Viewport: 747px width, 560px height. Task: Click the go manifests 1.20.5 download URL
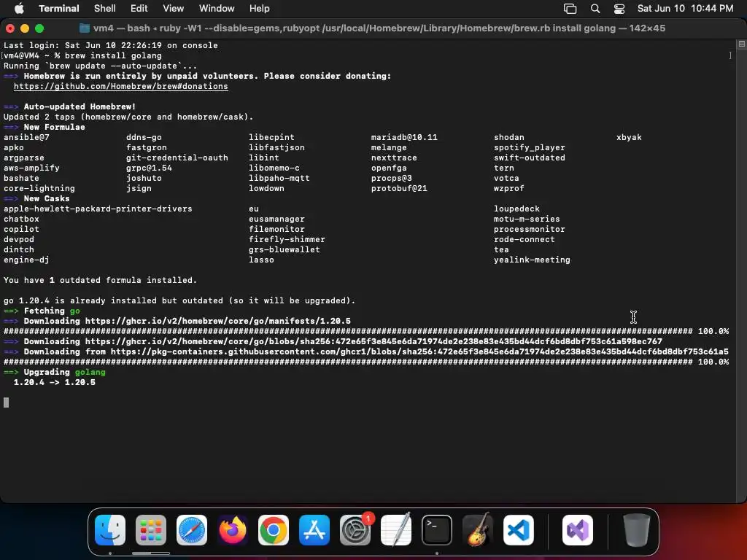(217, 321)
